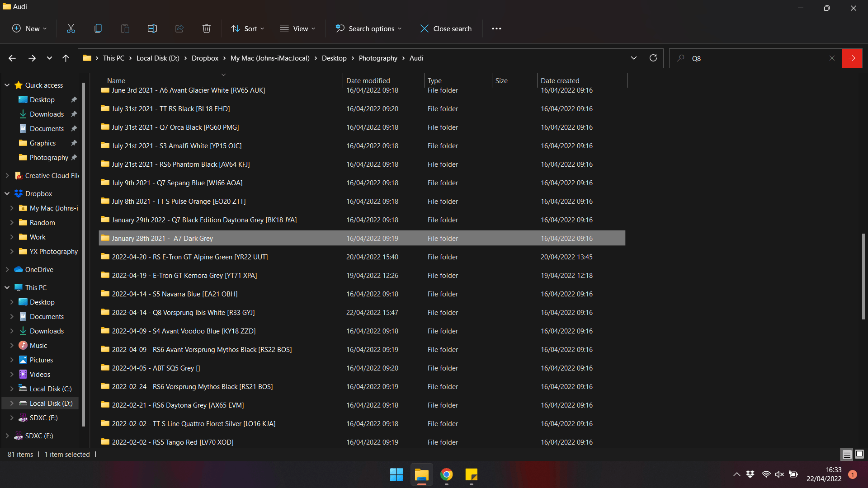
Task: Run search with the red arrow button
Action: 852,58
